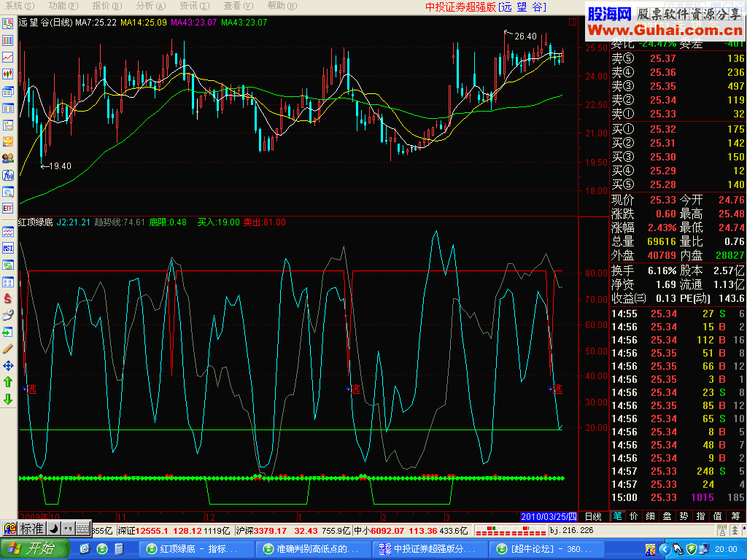Click the MA7:25.22 moving average label
The image size is (747, 560).
[x=96, y=22]
